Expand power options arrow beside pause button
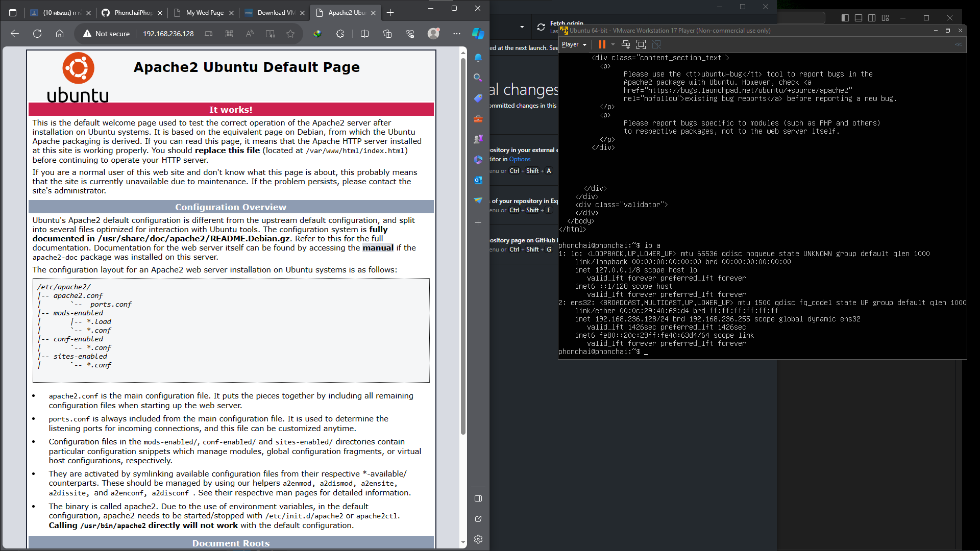This screenshot has height=551, width=980. click(613, 44)
